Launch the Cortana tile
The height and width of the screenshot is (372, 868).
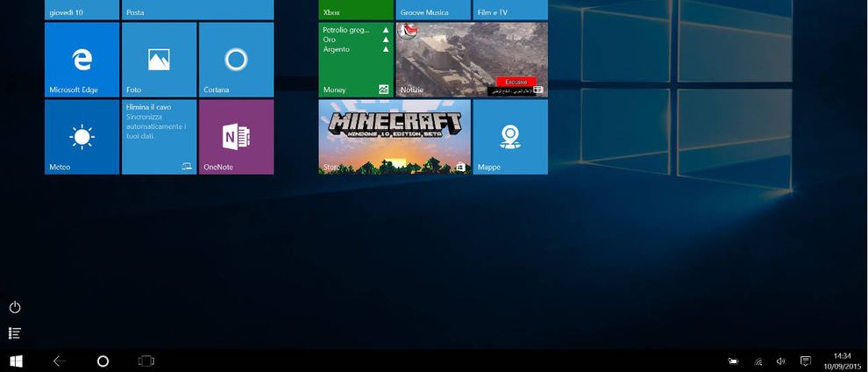[236, 60]
